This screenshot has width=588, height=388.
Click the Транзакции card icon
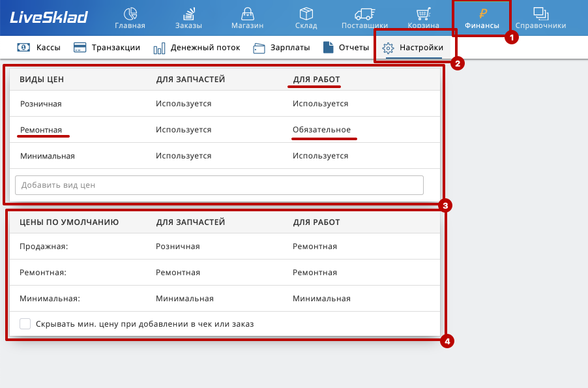pos(80,48)
